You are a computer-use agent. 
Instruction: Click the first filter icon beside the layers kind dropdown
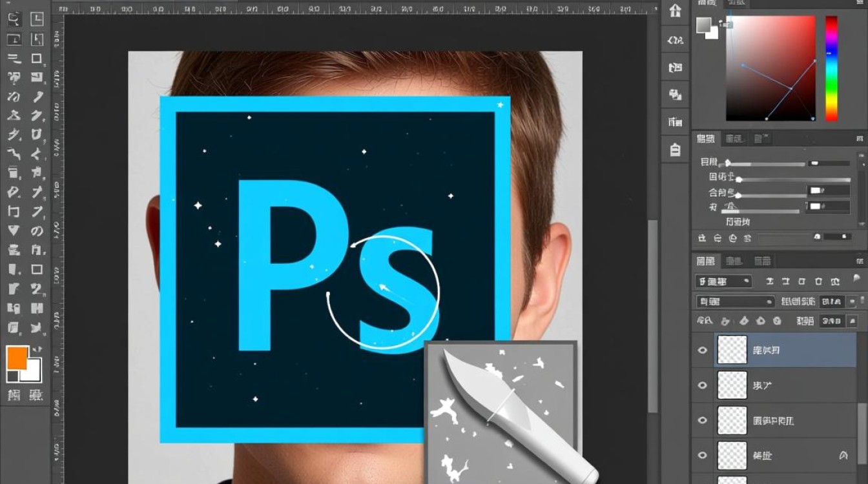coord(770,281)
